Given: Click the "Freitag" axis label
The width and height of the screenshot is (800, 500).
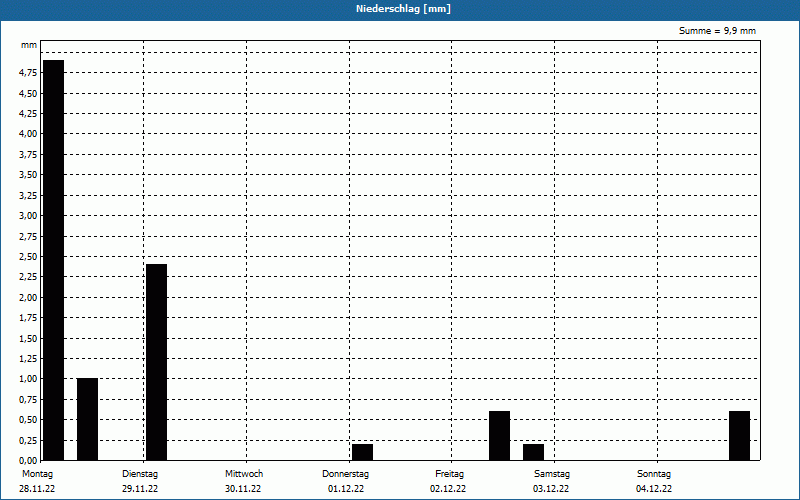Looking at the screenshot, I should point(449,474).
